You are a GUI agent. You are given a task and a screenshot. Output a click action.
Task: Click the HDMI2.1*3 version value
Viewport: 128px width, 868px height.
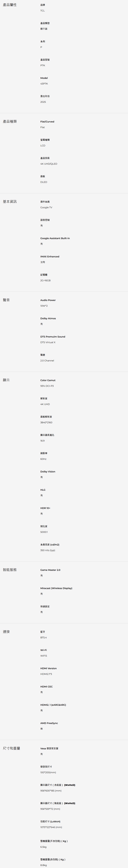(x=46, y=674)
